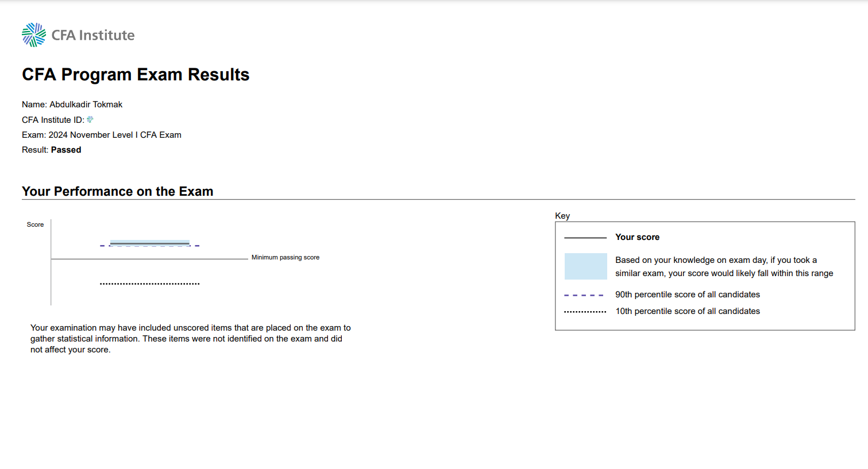Click the solid gray line sample in the Key
Image resolution: width=868 pixels, height=469 pixels.
pyautogui.click(x=585, y=238)
